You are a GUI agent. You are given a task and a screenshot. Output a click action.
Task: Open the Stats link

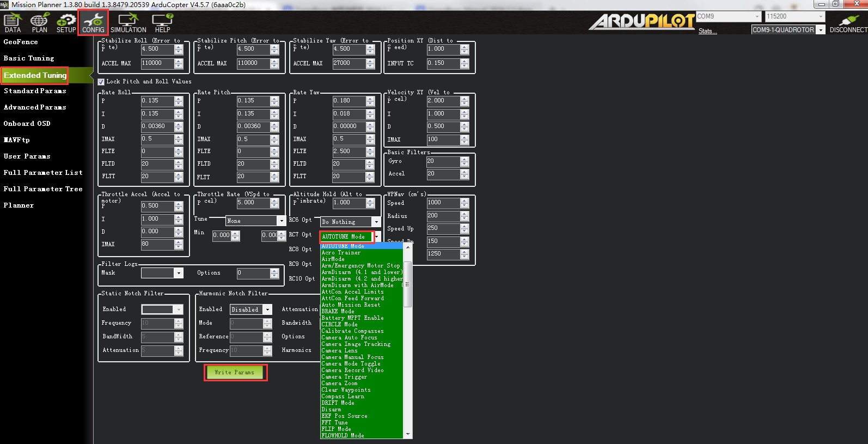point(707,31)
